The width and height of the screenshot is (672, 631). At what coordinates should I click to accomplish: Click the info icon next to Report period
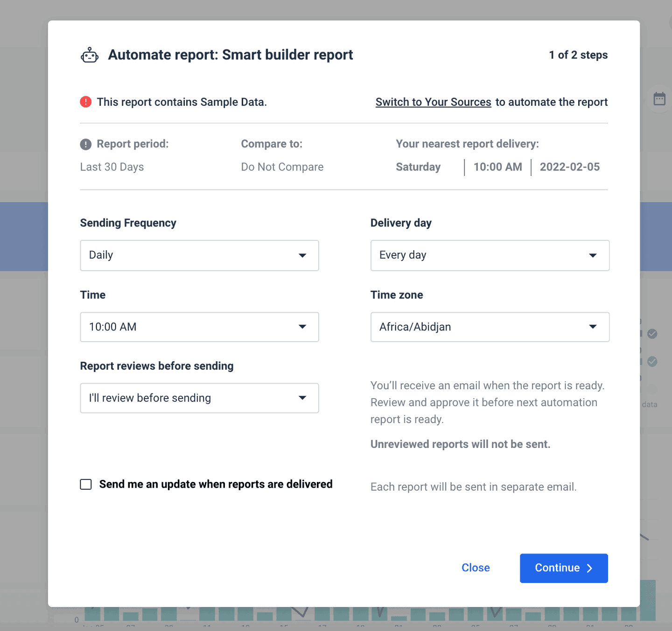coord(85,144)
